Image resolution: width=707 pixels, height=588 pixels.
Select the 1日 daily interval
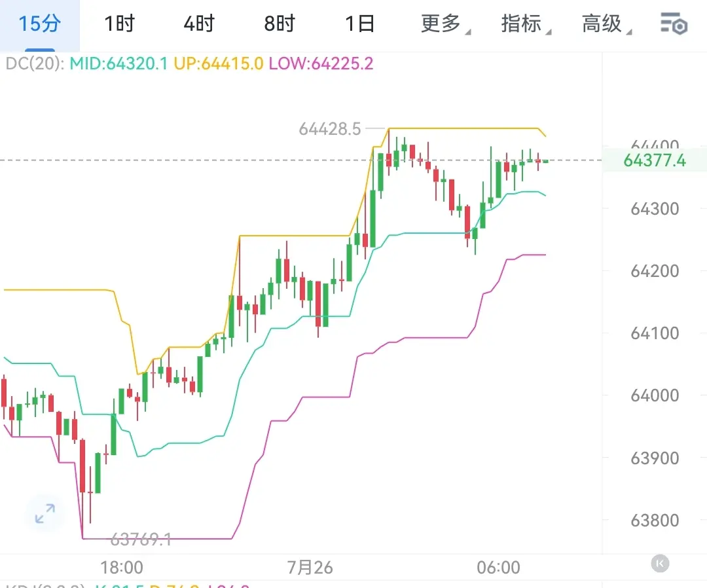click(360, 24)
